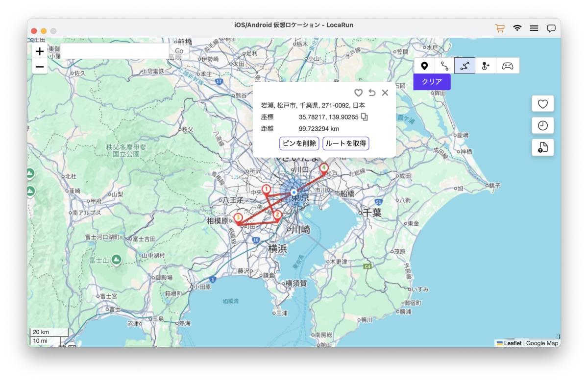The height and width of the screenshot is (383, 588).
Task: Select route waypoint marker 3
Action: pos(238,218)
